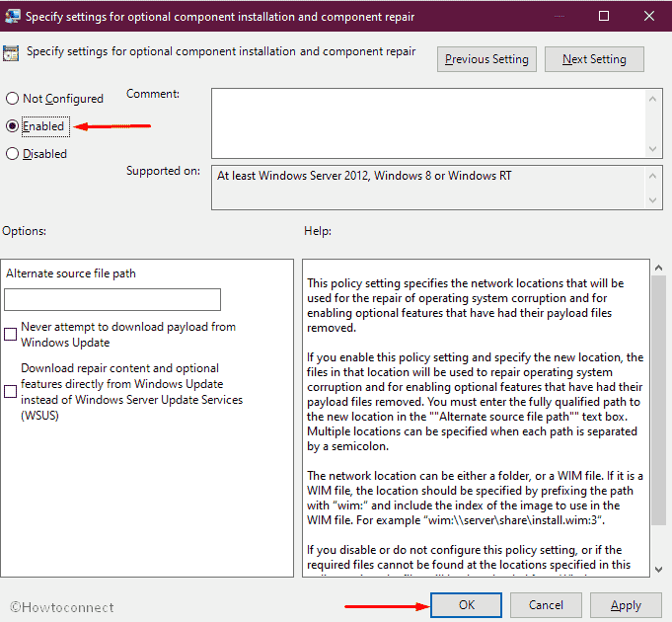Click the Help paragraph starting 'This policy setting specifies'
Screen dimensions: 672x622
[466, 306]
